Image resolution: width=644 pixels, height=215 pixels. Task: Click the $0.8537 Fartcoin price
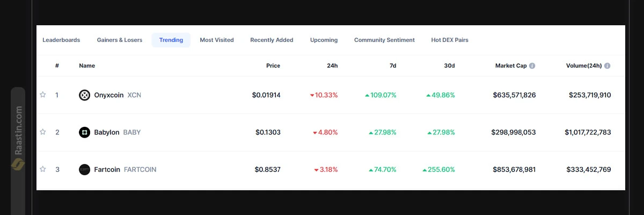click(268, 169)
